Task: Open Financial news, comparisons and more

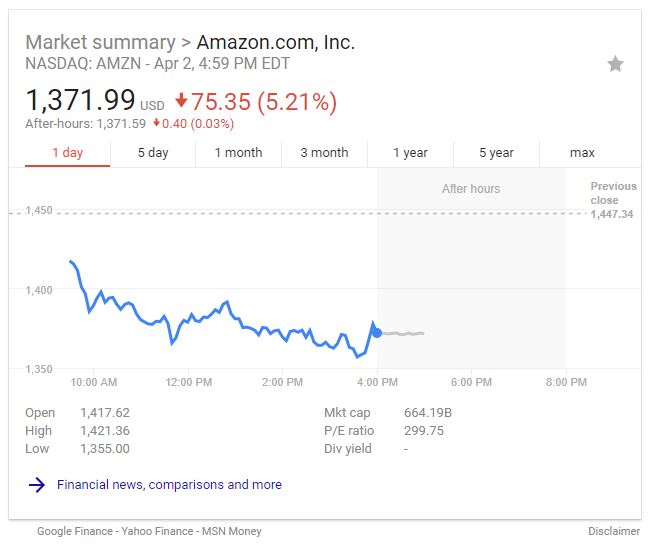Action: coord(169,485)
